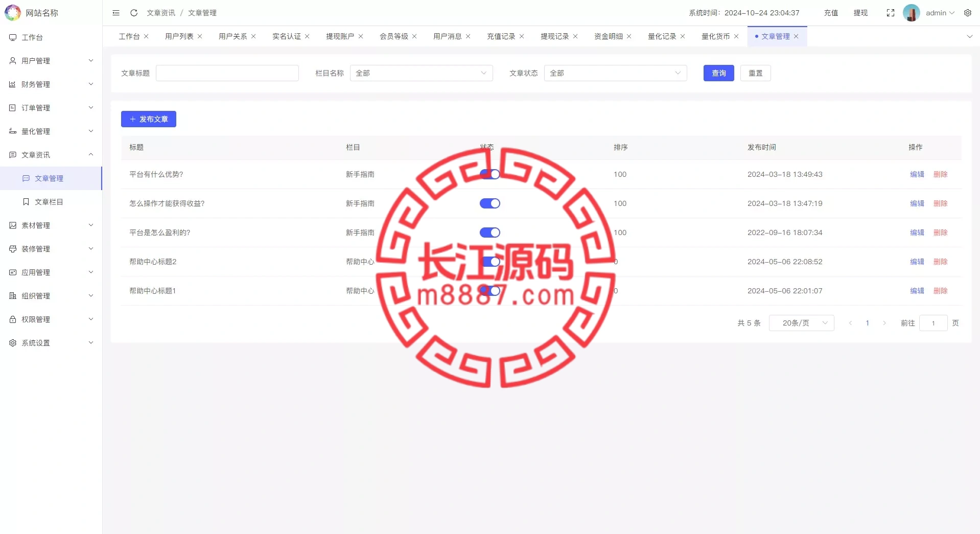Viewport: 980px width, 534px height.
Task: Click the admin avatar image
Action: pyautogui.click(x=912, y=13)
